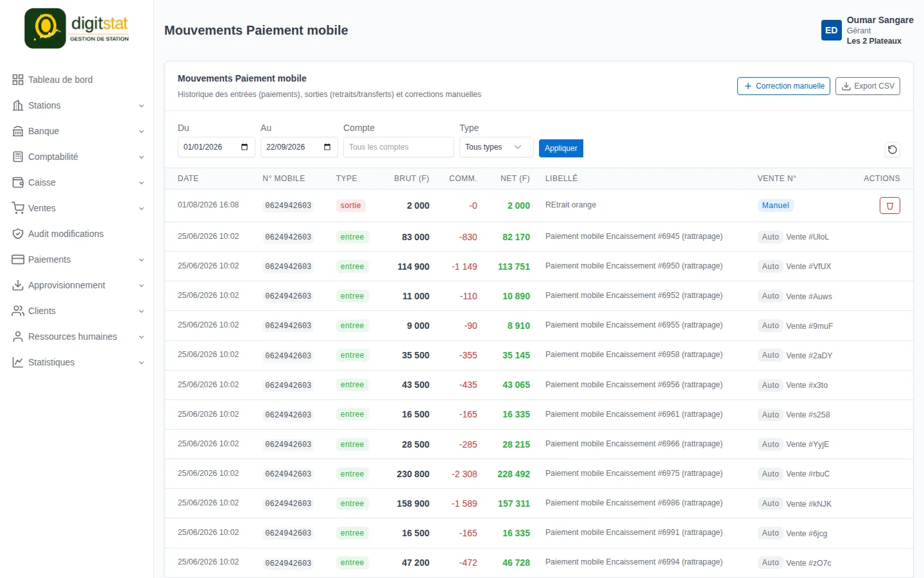
Task: Click the digitstat logo
Action: click(x=77, y=28)
